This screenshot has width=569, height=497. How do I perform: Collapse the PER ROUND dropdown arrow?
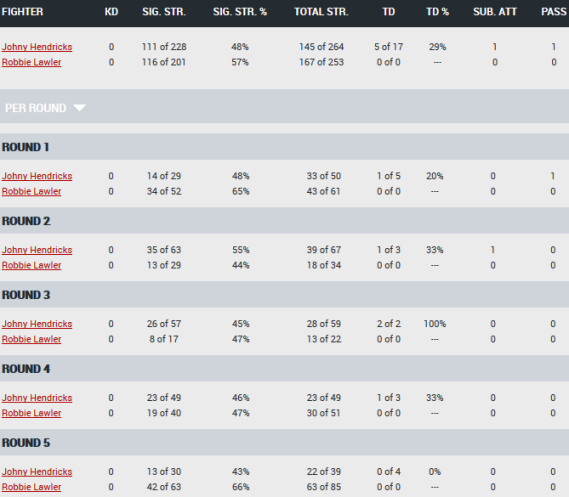coord(79,108)
